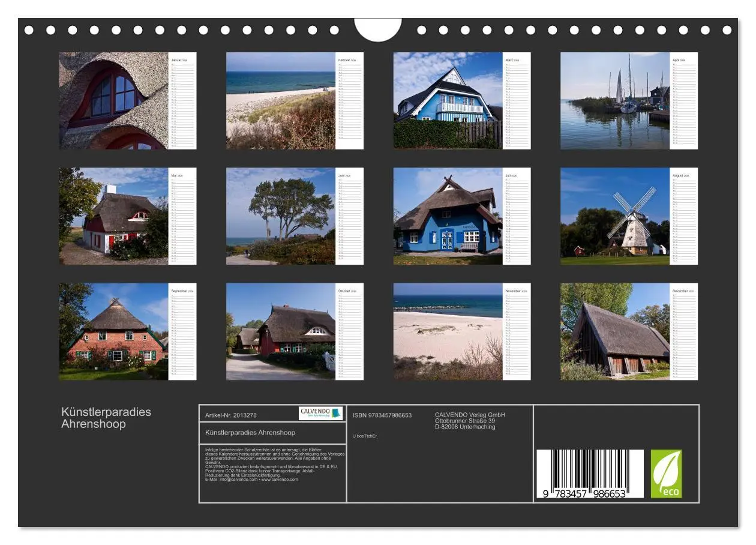Open the July blue thatched house photo
Screen dimensions: 756x545
(448, 216)
